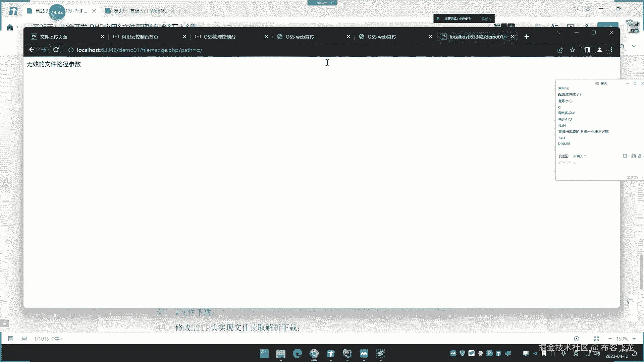Reload the filemange.php page
Viewport: 644px width, 362px height.
pos(56,50)
